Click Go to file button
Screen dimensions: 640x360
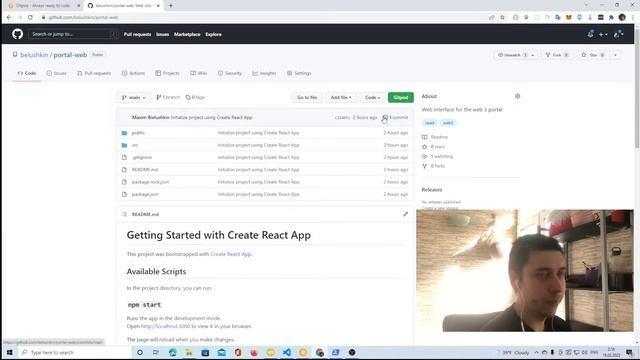307,98
